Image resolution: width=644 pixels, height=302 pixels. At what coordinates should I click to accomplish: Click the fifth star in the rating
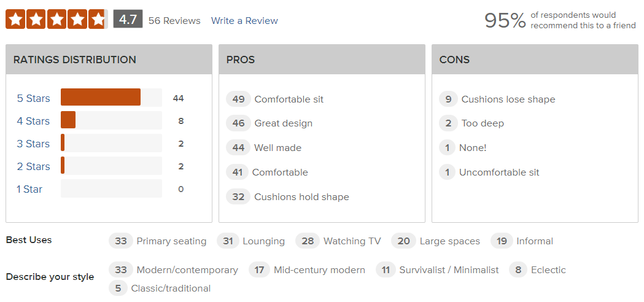pos(97,20)
